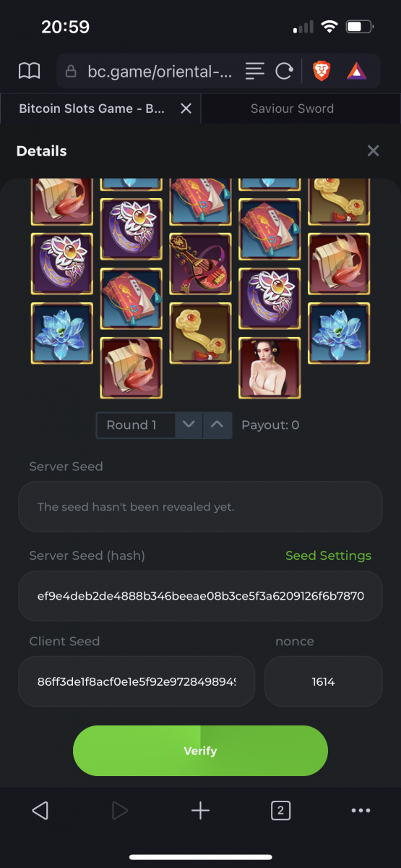Open the tab switcher showing 2

[280, 811]
